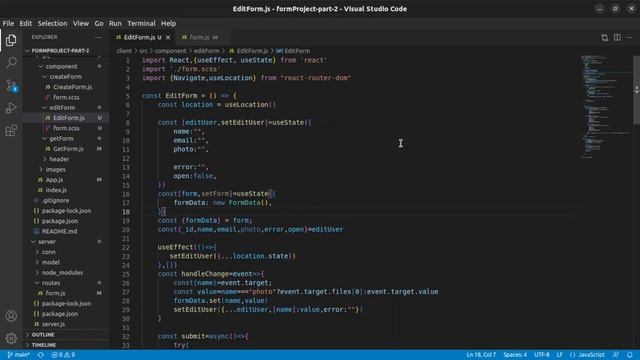Expand the header folder
The height and width of the screenshot is (360, 640).
pyautogui.click(x=59, y=159)
